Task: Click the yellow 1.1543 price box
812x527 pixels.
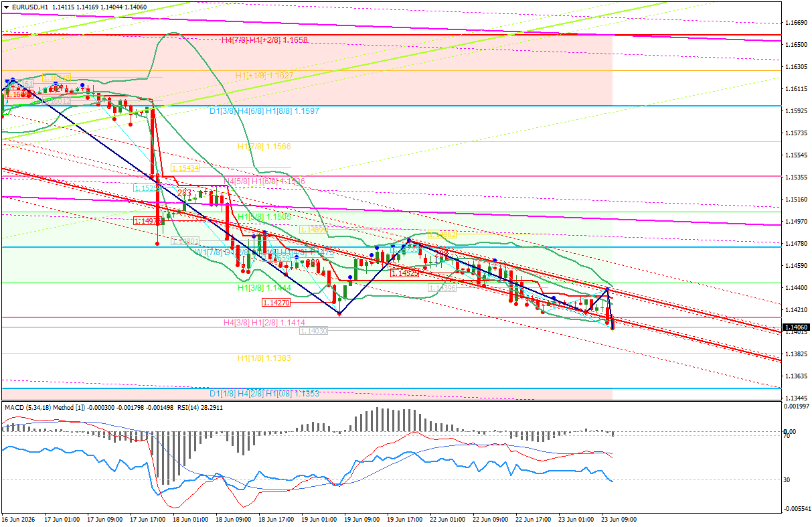Action: (185, 168)
